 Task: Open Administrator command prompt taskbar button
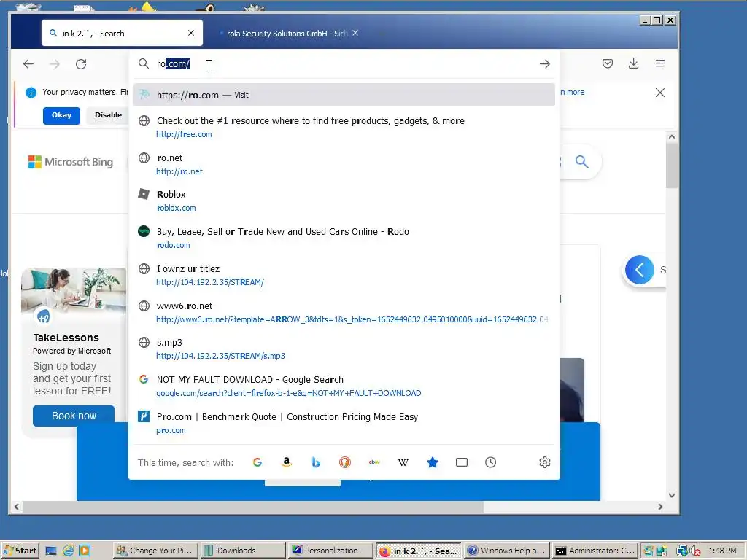tap(595, 551)
